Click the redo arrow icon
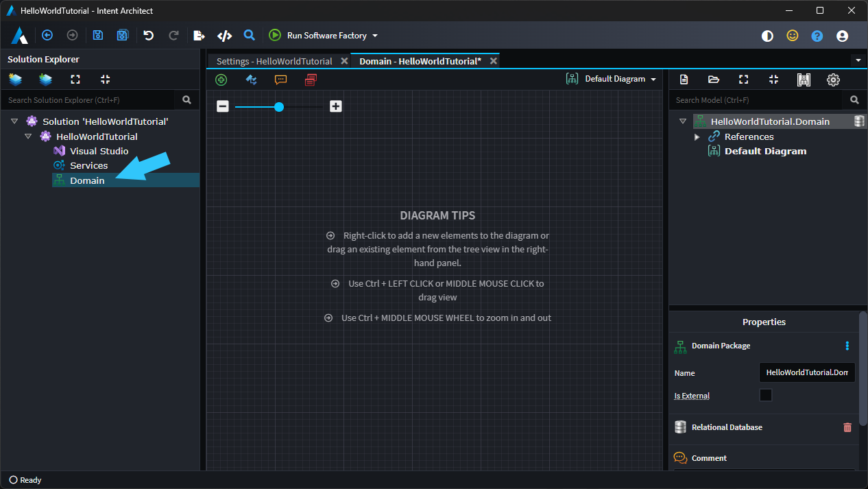Image resolution: width=868 pixels, height=489 pixels. coord(173,36)
